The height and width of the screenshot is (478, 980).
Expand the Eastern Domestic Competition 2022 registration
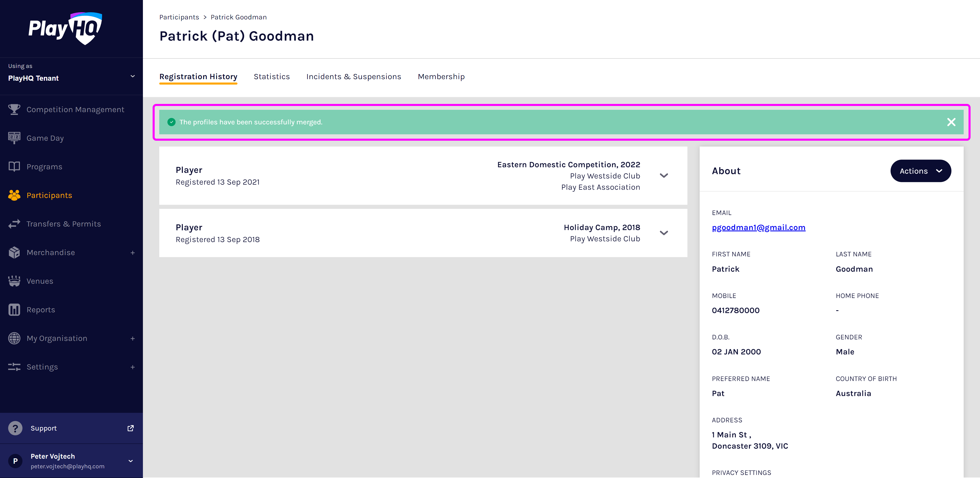tap(664, 175)
